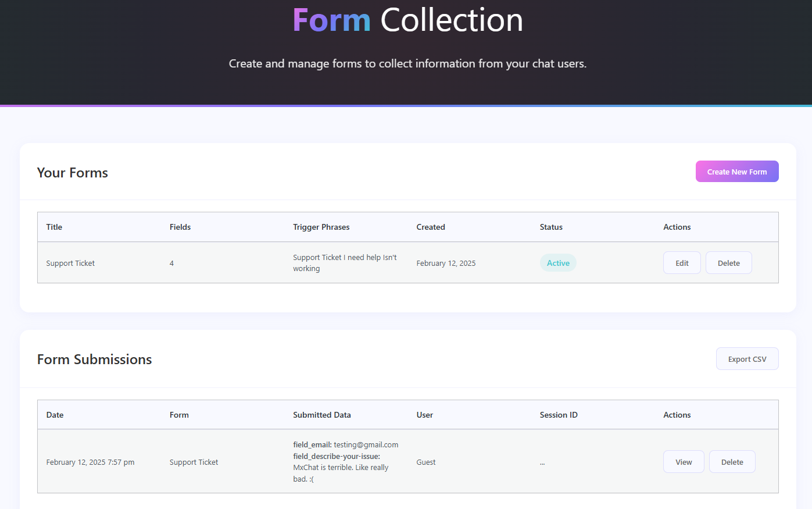The image size is (812, 509).
Task: Click the Form column header in submissions
Action: [x=179, y=415]
